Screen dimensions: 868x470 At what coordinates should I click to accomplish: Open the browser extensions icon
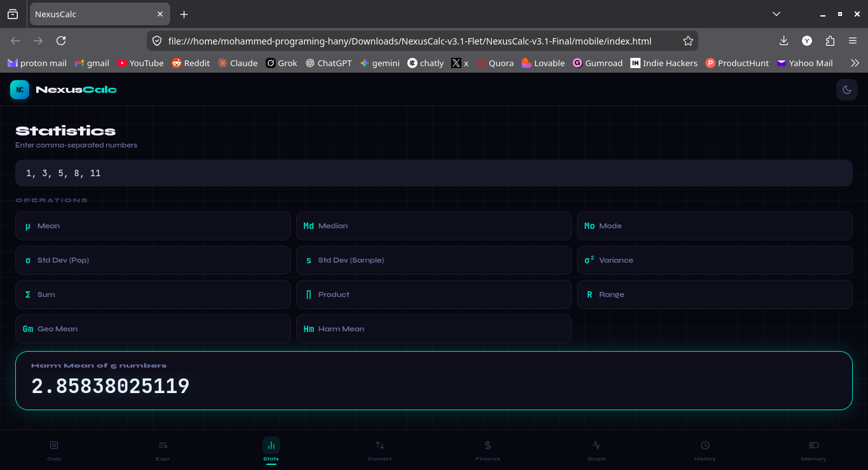(x=830, y=41)
